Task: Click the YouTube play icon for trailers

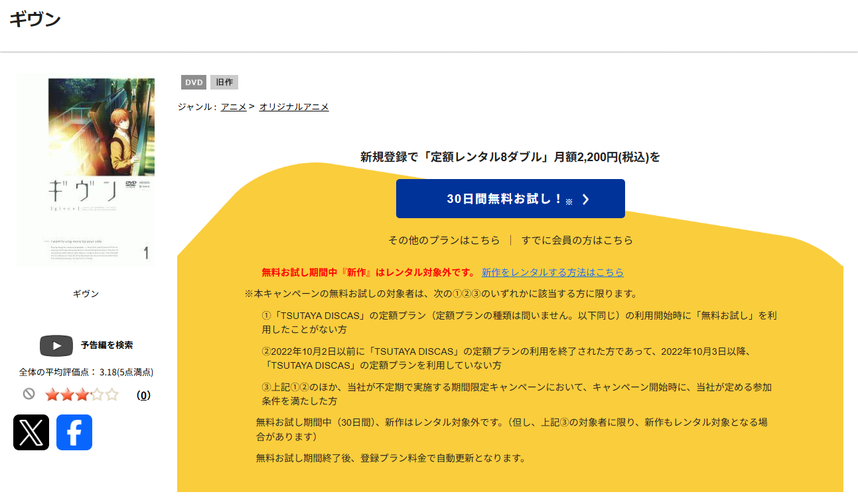Action: [x=56, y=346]
